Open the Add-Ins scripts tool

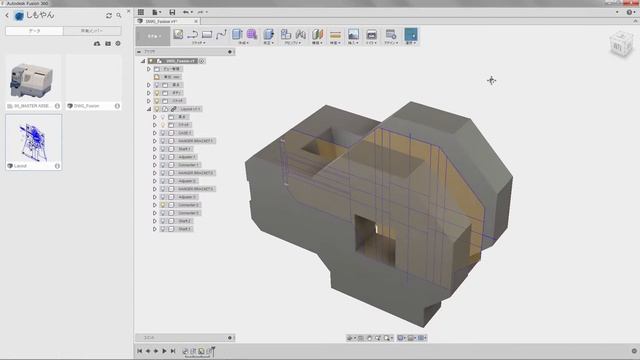tap(391, 34)
